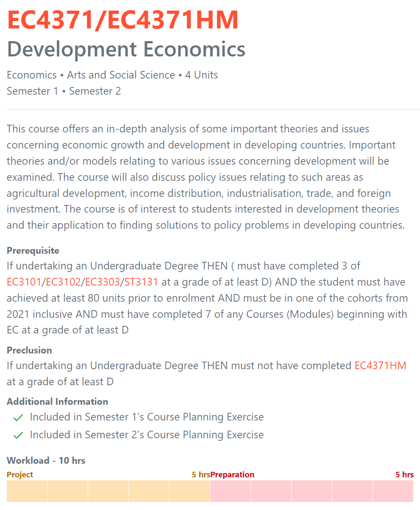The width and height of the screenshot is (420, 510).
Task: Click the Preparation workload label
Action: coord(232,475)
